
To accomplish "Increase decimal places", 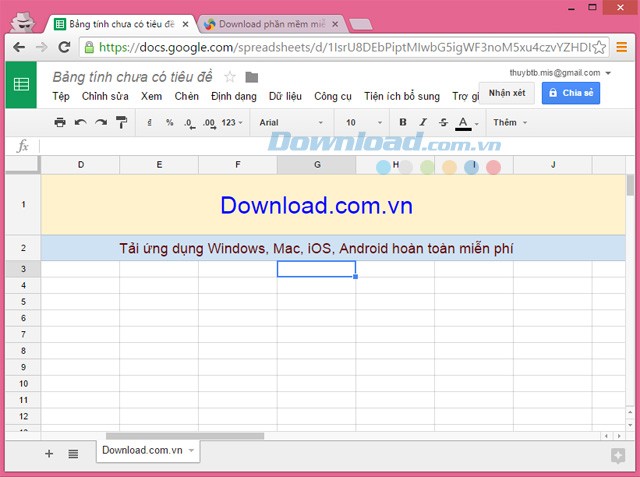I will pos(209,123).
